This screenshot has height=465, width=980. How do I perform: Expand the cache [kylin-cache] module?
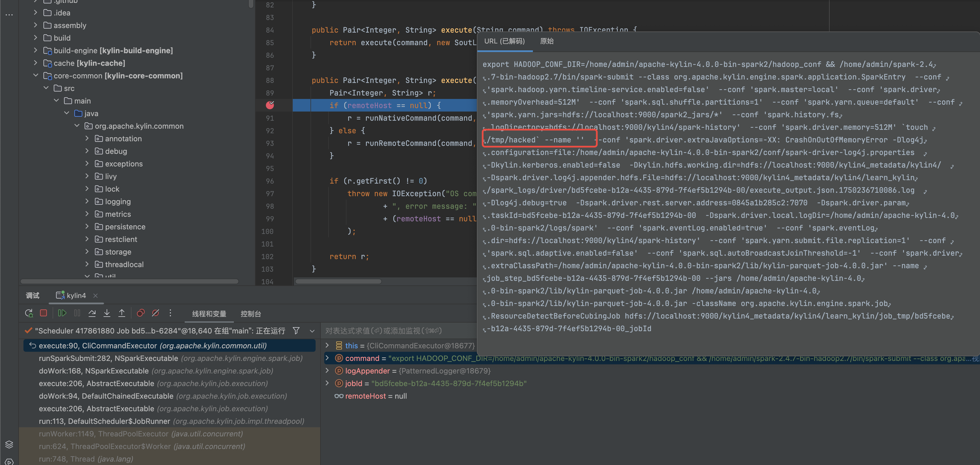(x=35, y=63)
